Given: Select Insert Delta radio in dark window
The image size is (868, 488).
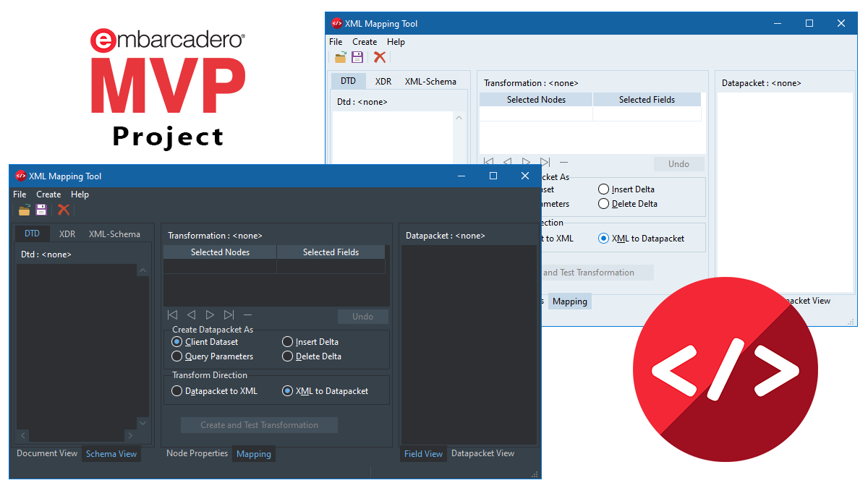Looking at the screenshot, I should 287,342.
